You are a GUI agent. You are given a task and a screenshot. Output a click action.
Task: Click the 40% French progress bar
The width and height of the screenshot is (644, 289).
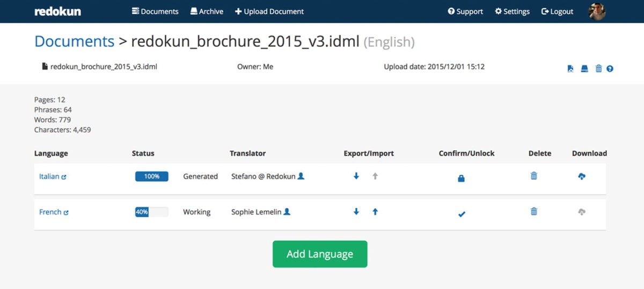(x=152, y=212)
